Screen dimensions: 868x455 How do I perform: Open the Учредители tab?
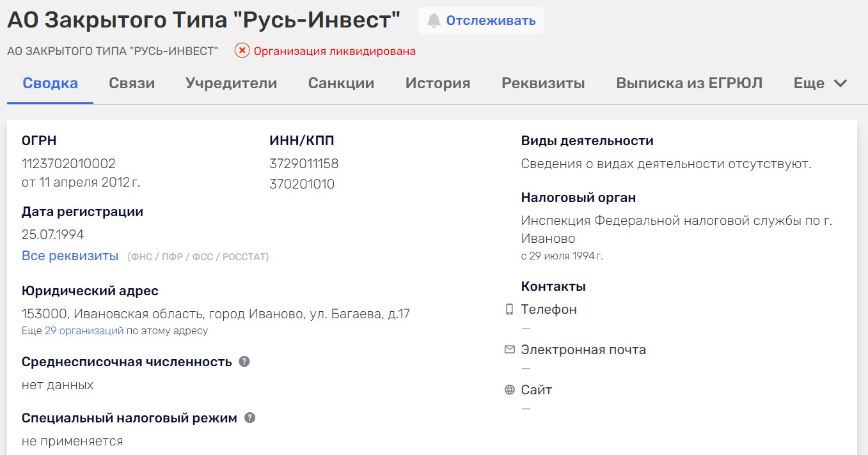[x=231, y=83]
